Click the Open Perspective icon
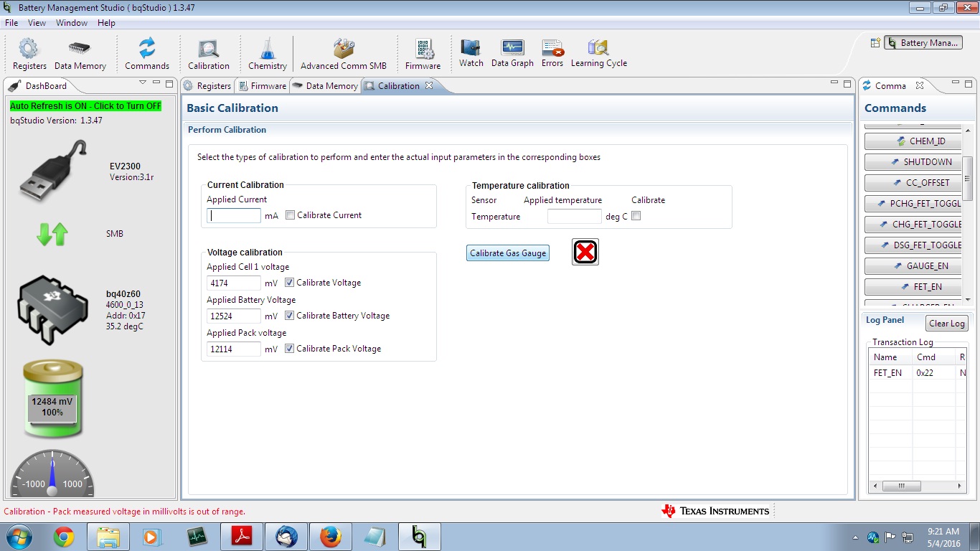This screenshot has height=551, width=980. click(x=875, y=43)
